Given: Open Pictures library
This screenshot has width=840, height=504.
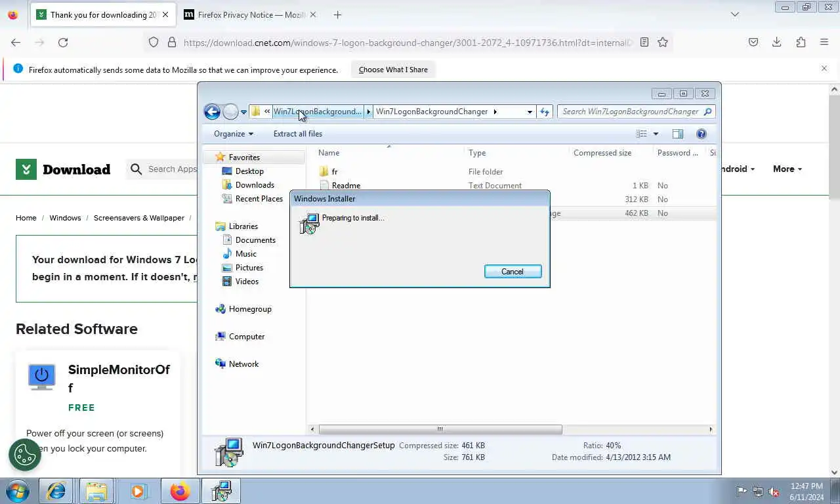Looking at the screenshot, I should click(x=249, y=268).
